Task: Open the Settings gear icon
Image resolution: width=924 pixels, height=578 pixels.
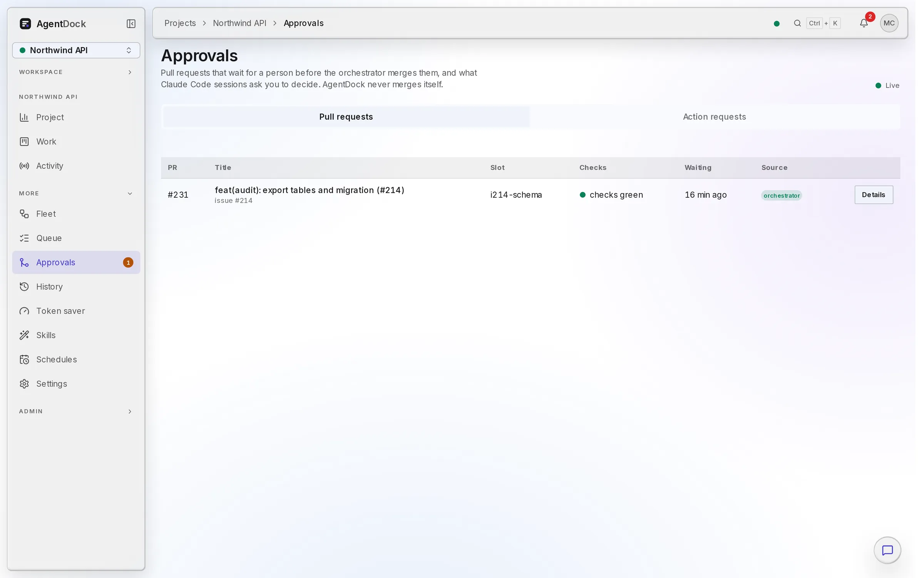Action: 24,384
